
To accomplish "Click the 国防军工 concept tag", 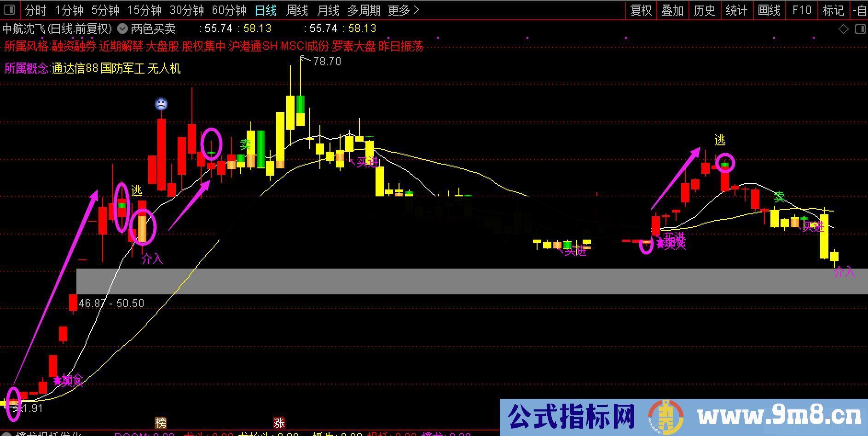I will [x=123, y=69].
